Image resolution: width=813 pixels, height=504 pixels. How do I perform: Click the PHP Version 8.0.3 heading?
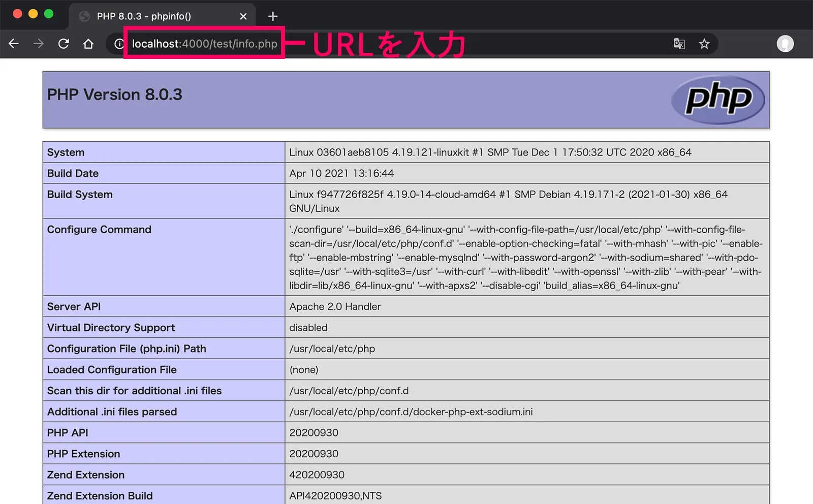click(115, 94)
